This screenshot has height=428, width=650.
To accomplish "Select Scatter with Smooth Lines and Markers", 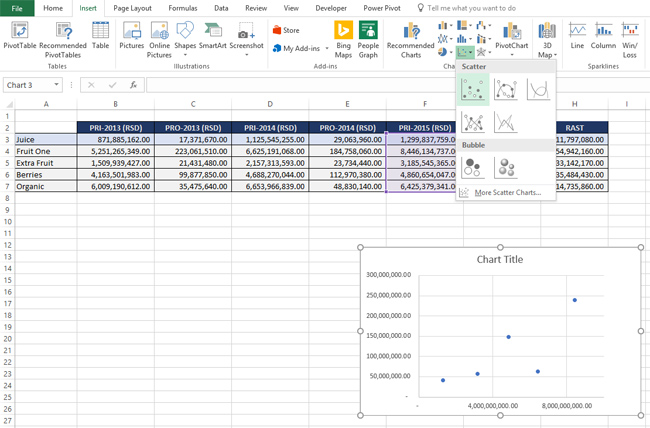I will [x=505, y=91].
